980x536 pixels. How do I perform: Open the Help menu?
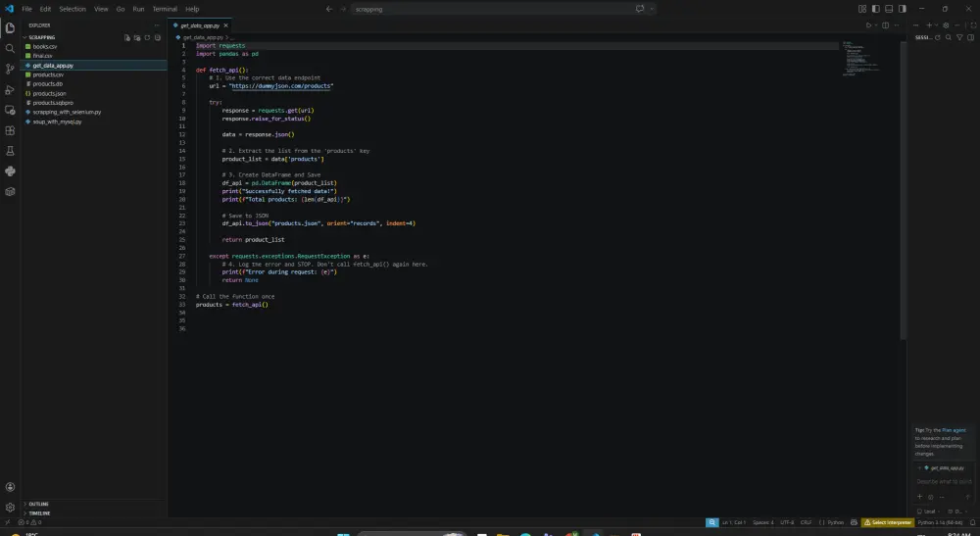pos(192,9)
